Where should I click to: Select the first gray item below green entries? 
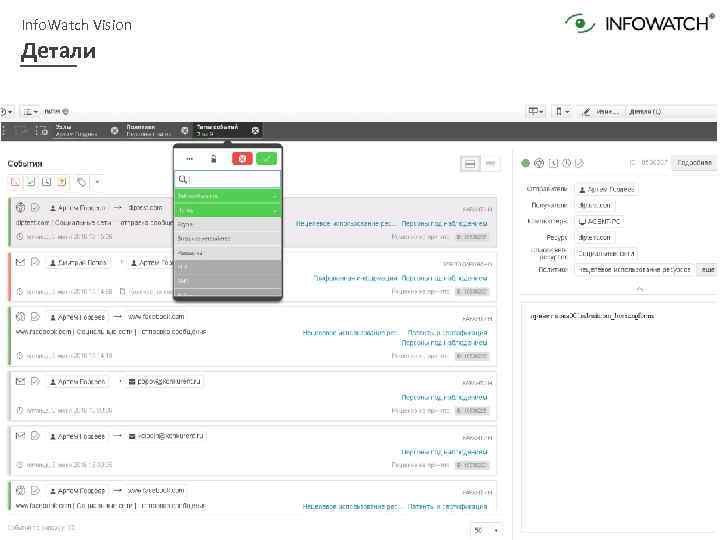click(x=228, y=225)
